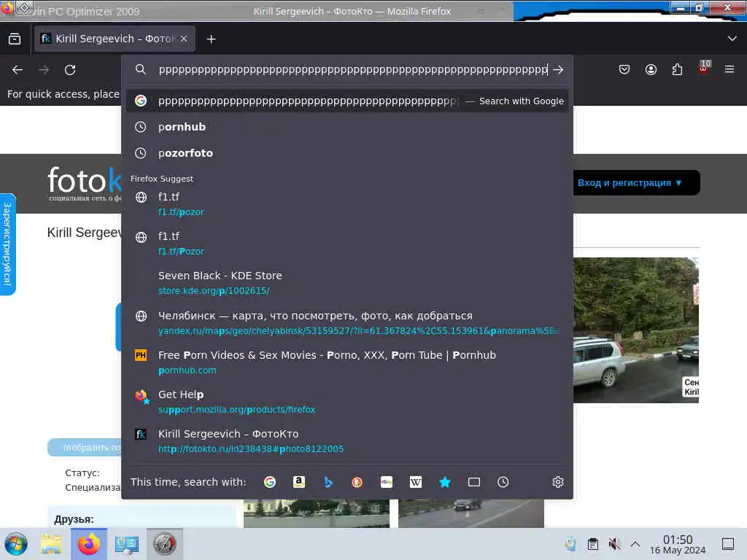This screenshot has width=747, height=560.
Task: Open the speedometer optimizer taskbar icon
Action: (x=164, y=544)
